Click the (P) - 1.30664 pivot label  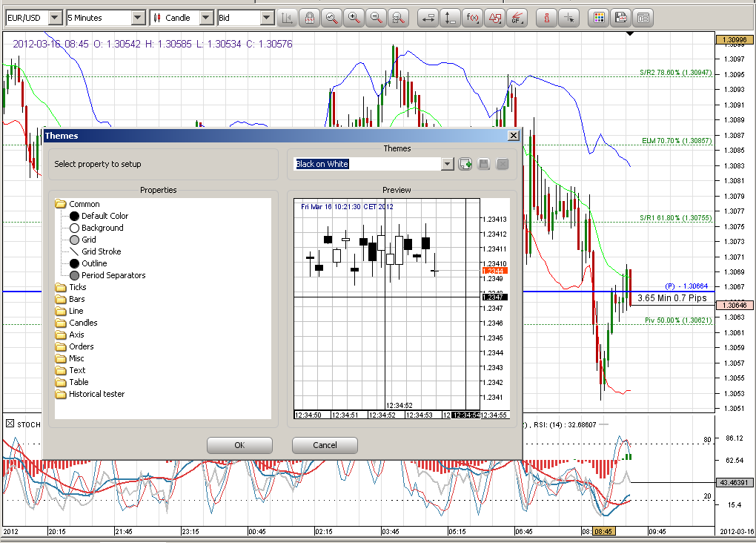tap(686, 286)
